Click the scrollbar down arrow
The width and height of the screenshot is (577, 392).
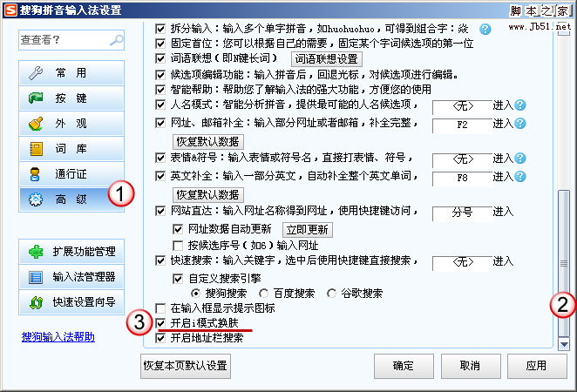[564, 345]
